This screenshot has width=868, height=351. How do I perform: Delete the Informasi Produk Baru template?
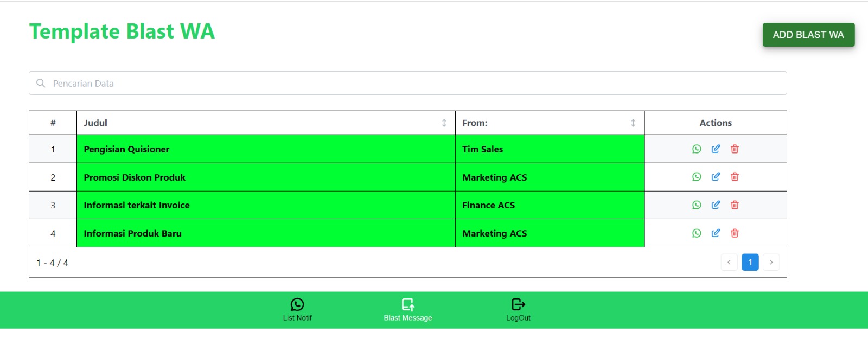(x=735, y=233)
